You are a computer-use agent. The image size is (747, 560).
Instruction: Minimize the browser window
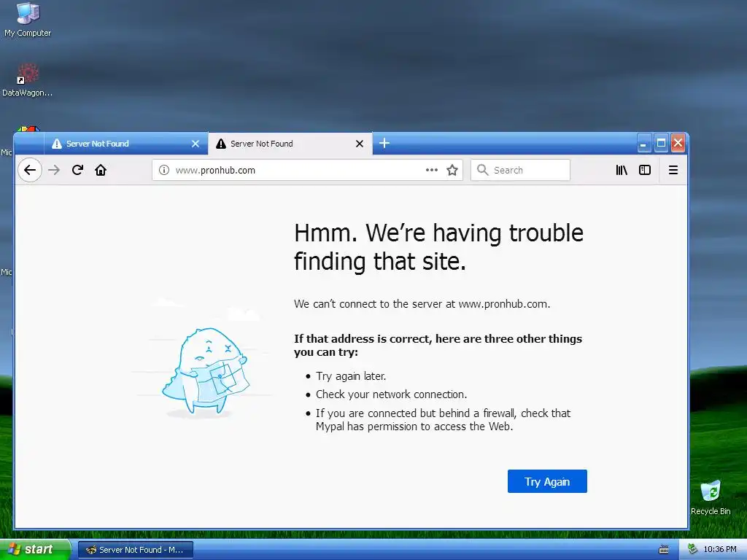pyautogui.click(x=643, y=144)
